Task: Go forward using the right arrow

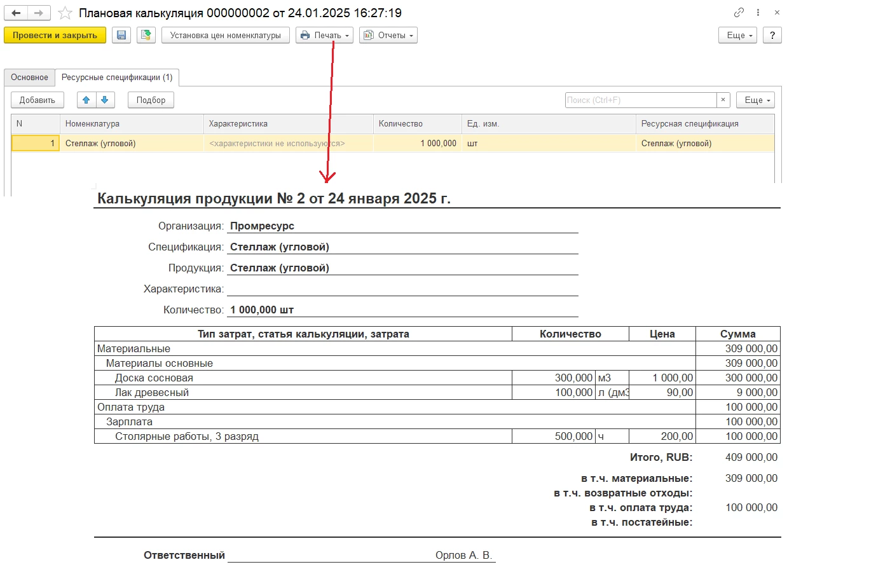Action: click(x=39, y=13)
